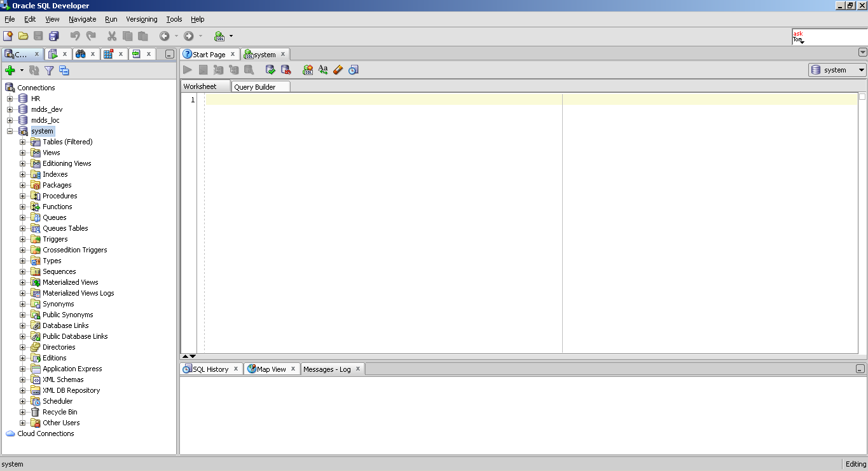This screenshot has height=471, width=868.
Task: Click the Apply Filter funnel icon
Action: click(x=49, y=71)
